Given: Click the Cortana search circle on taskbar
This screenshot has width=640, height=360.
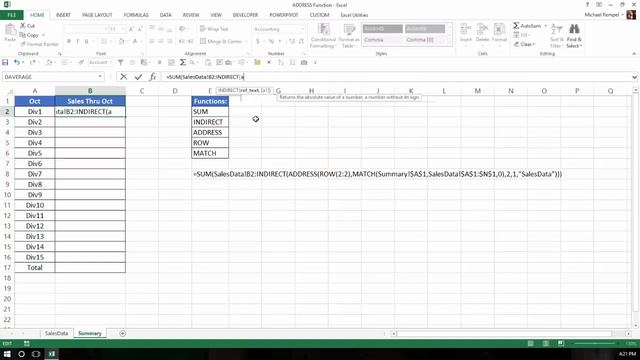Looking at the screenshot, I should [21, 354].
